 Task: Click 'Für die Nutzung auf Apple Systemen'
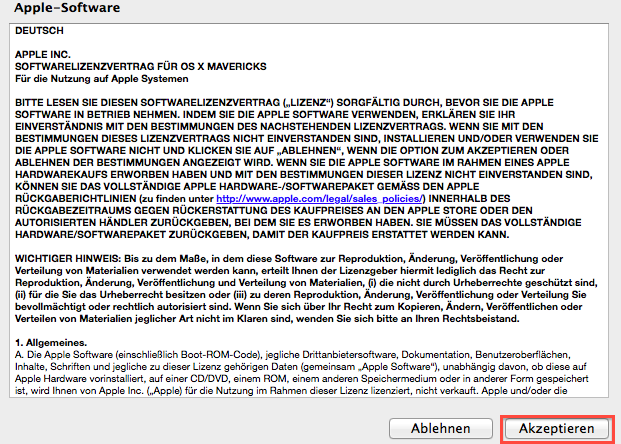(102, 78)
